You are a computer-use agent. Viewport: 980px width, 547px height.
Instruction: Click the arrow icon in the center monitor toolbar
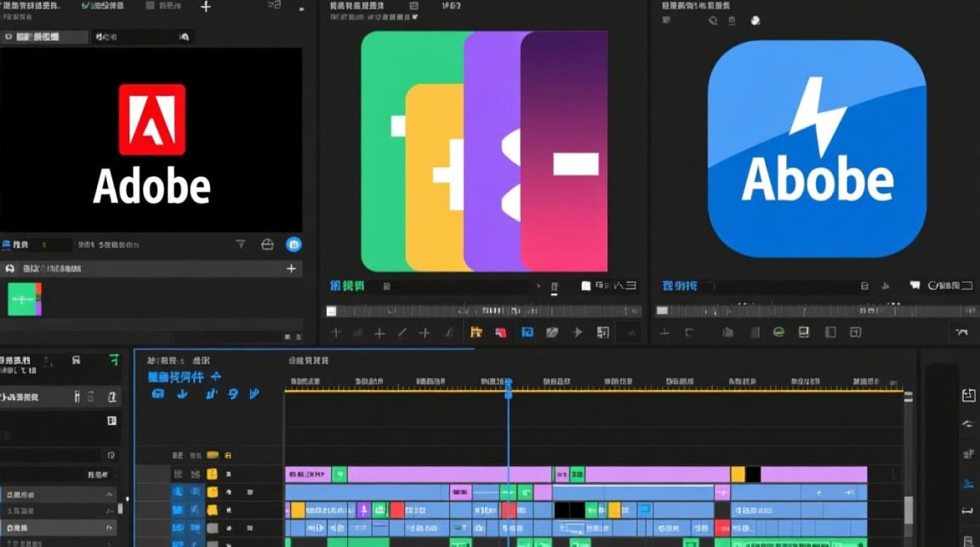pos(577,333)
